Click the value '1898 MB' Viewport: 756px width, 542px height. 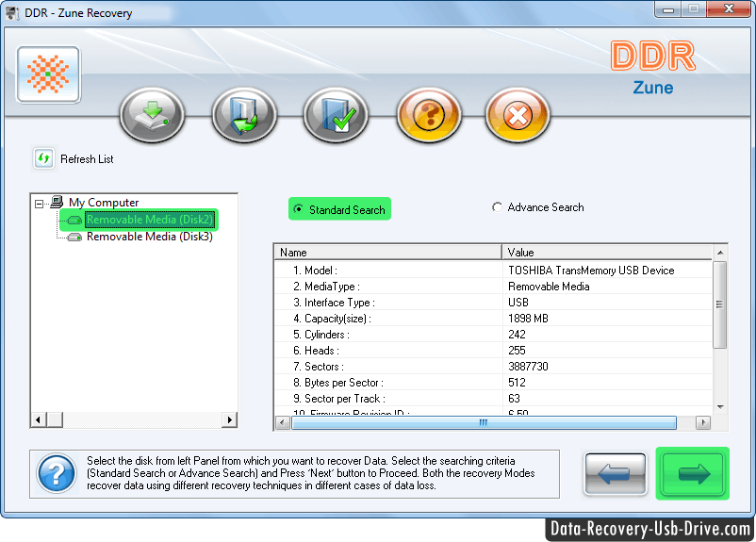(x=528, y=319)
